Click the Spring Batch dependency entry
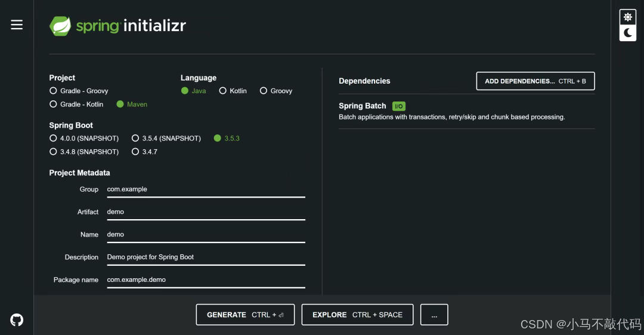 coord(466,112)
